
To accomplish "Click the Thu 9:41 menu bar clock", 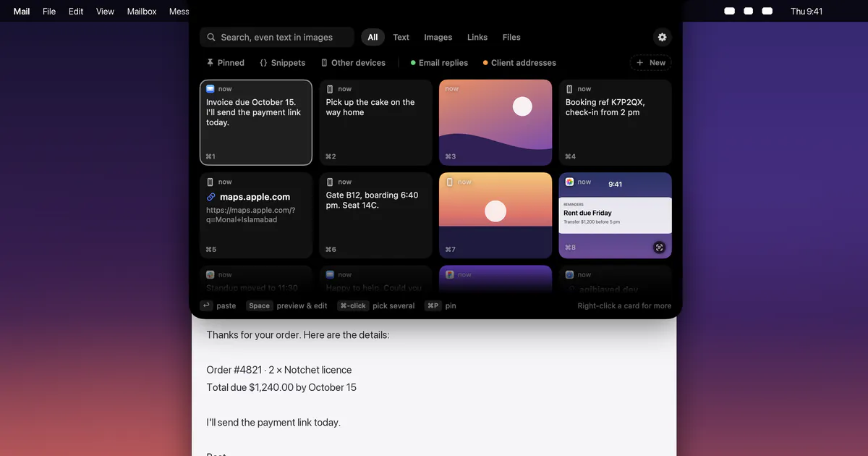I will [807, 11].
